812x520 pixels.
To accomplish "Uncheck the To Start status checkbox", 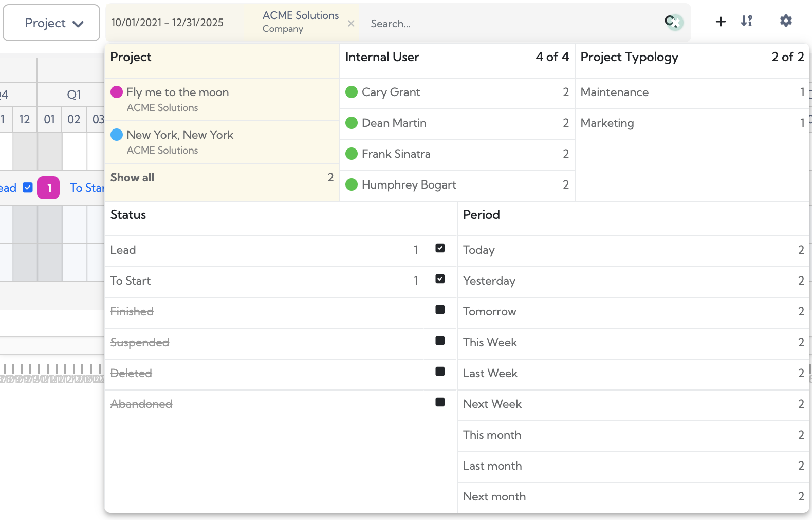I will pyautogui.click(x=440, y=279).
